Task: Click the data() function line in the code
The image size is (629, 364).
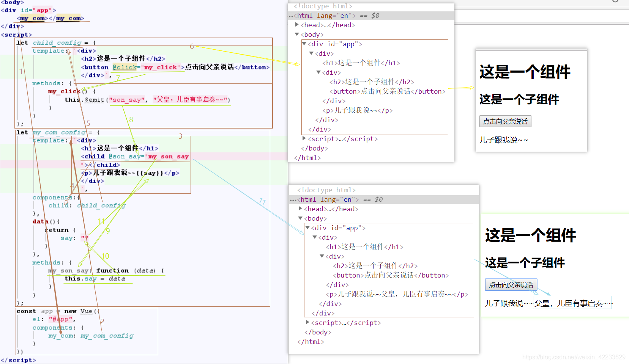Action: (x=46, y=222)
